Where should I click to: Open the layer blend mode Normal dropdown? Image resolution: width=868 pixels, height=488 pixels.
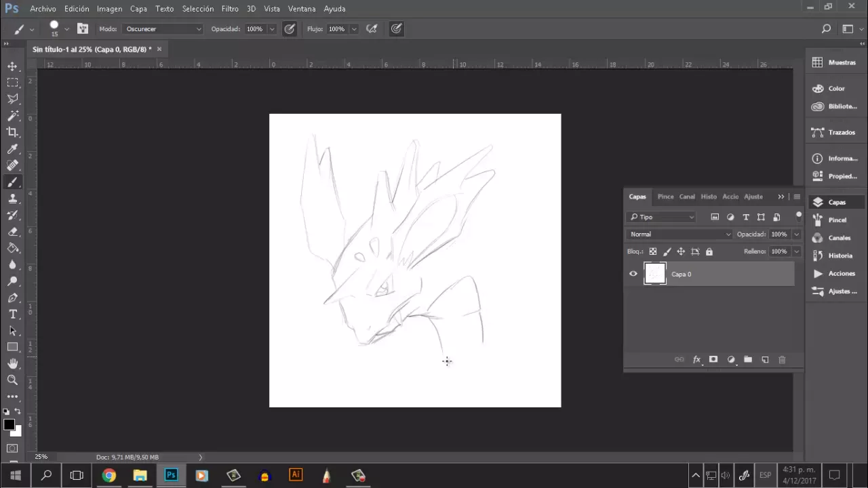[x=680, y=235]
